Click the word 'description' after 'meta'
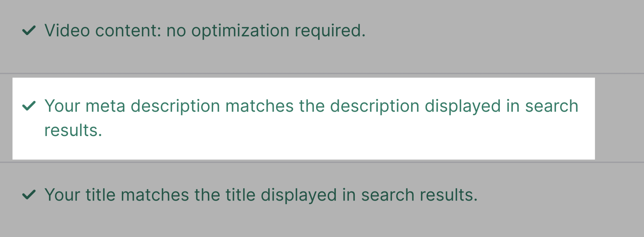The width and height of the screenshot is (644, 237). (x=175, y=107)
